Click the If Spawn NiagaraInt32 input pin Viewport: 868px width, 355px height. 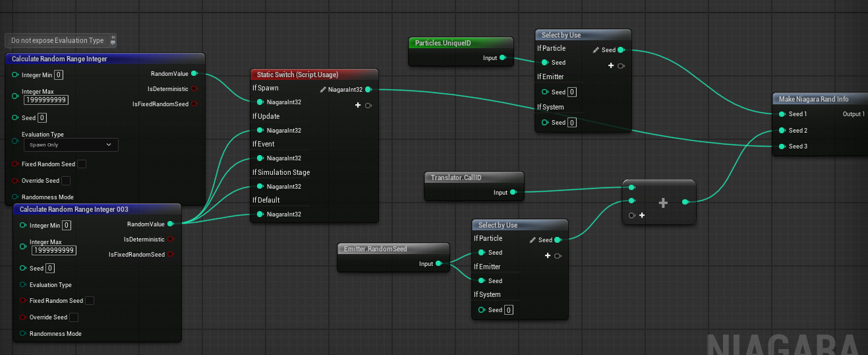[260, 102]
